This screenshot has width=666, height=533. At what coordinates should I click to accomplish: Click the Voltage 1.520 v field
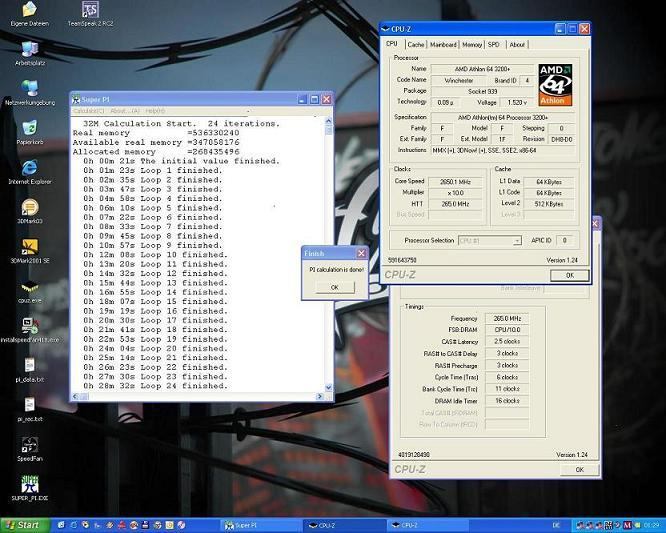517,102
